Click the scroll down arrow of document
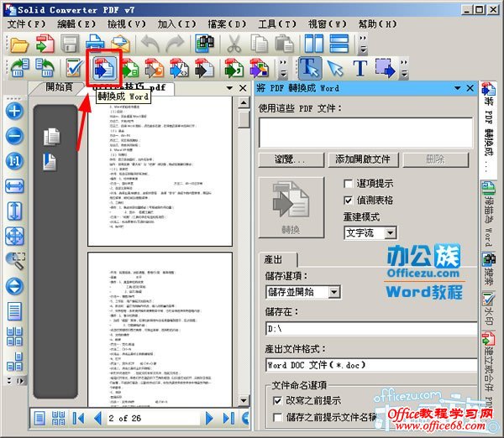Image resolution: width=504 pixels, height=438 pixels. tap(244, 400)
